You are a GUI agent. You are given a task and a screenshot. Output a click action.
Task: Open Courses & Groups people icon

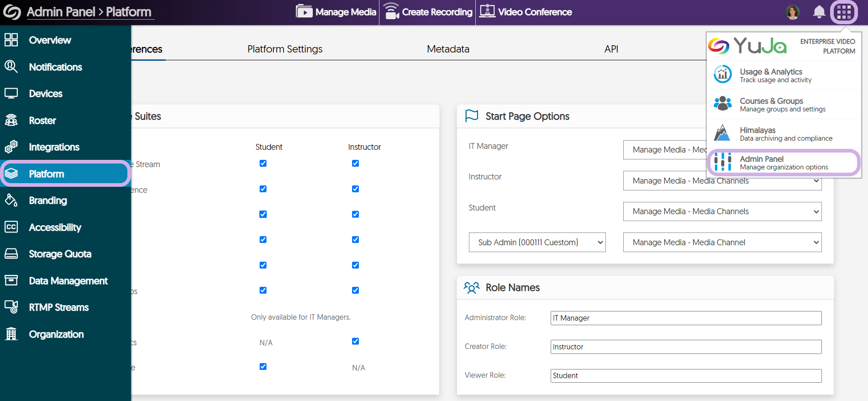click(722, 104)
